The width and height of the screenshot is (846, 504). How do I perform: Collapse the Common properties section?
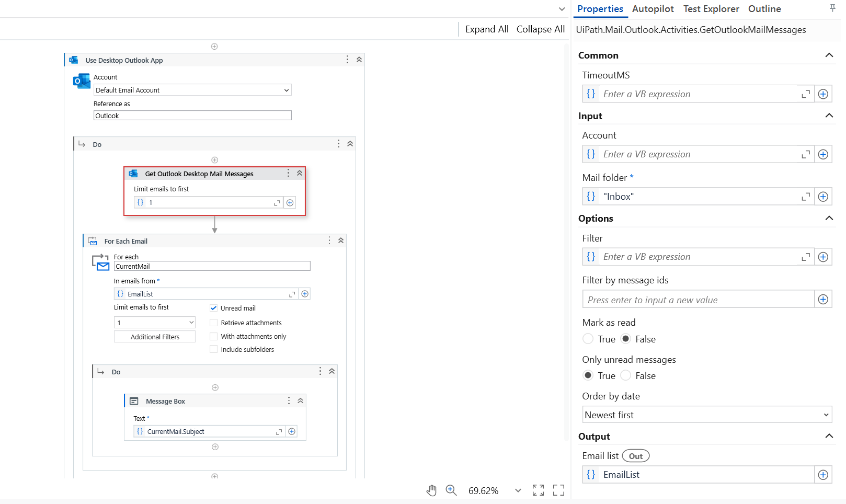(829, 55)
